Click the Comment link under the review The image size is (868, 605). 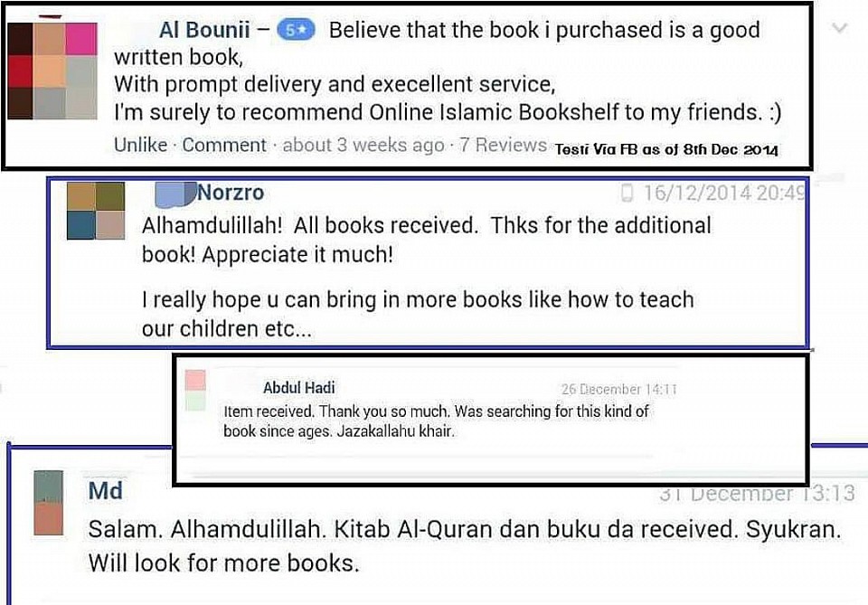coord(224,145)
